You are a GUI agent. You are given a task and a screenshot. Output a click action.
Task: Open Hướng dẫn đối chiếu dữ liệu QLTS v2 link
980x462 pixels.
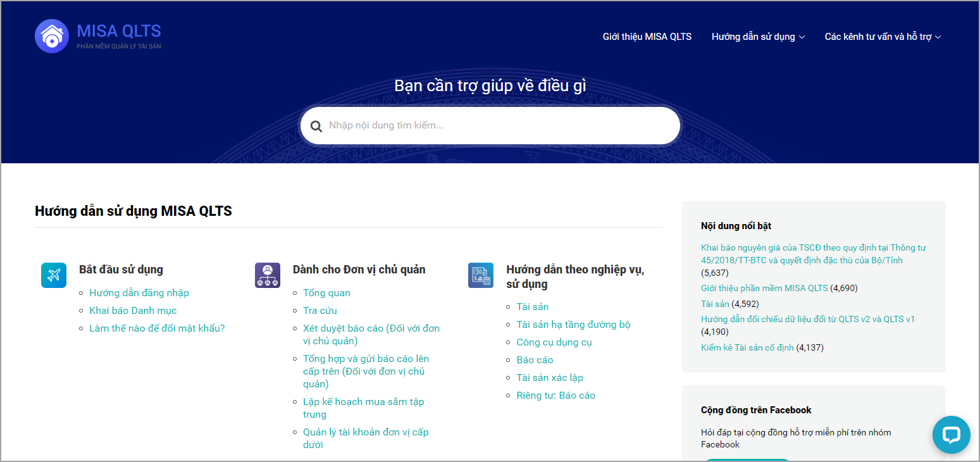pyautogui.click(x=808, y=319)
